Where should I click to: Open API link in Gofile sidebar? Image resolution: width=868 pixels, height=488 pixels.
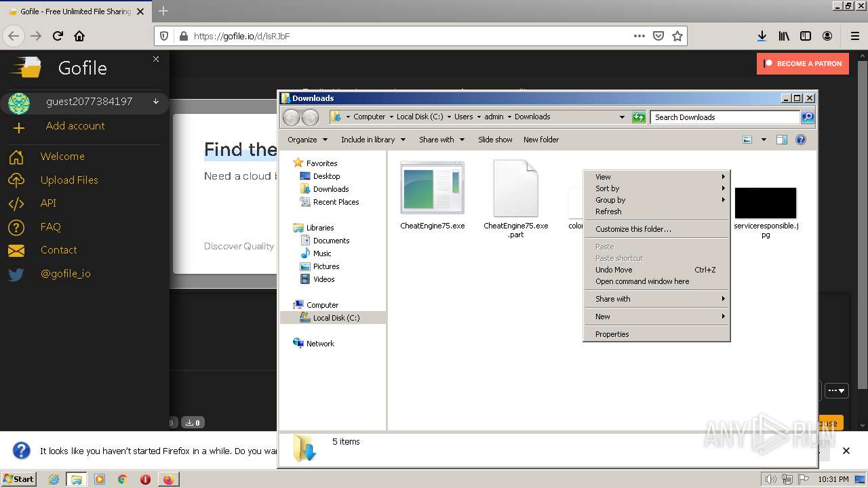(x=48, y=203)
